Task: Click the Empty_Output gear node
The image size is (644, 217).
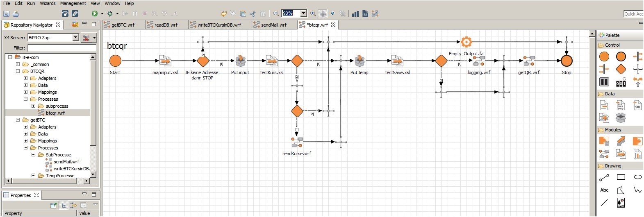Action: click(x=466, y=42)
